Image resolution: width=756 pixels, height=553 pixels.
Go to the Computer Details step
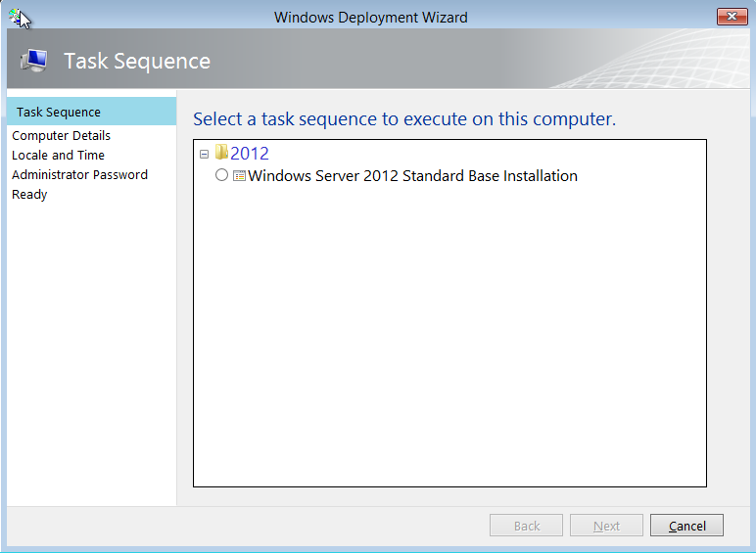[x=61, y=136]
